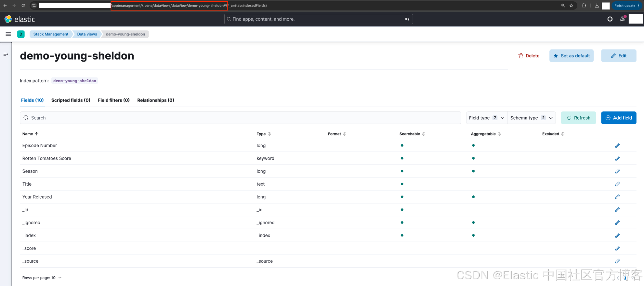Image resolution: width=644 pixels, height=286 pixels.
Task: Change Rows per page setting
Action: tap(42, 278)
